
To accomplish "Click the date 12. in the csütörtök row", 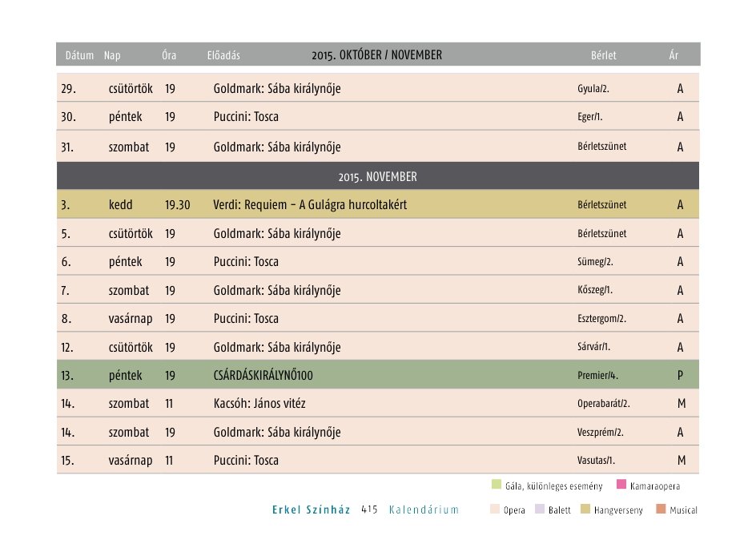I will point(67,347).
